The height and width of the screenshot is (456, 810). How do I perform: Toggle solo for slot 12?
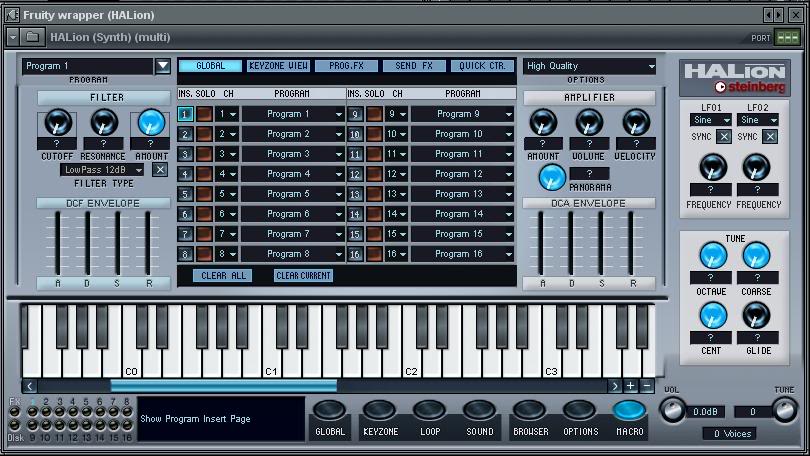pos(374,174)
